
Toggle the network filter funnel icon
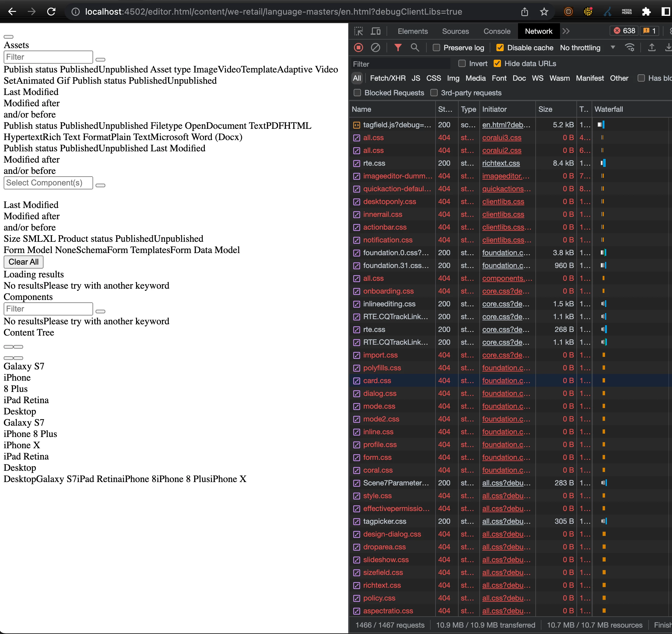coord(398,48)
